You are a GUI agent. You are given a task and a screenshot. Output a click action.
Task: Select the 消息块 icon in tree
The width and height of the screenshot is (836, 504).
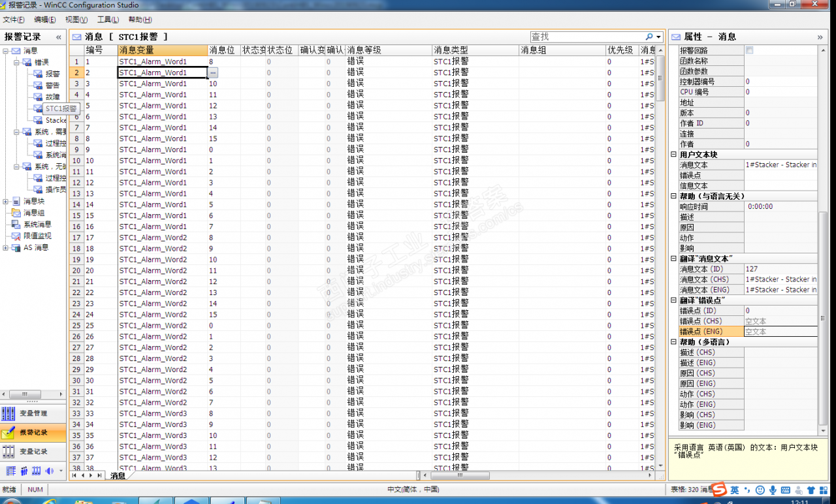pyautogui.click(x=16, y=202)
